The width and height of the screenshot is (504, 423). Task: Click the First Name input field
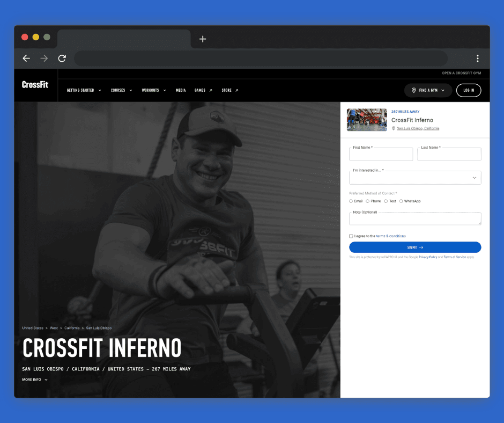(x=381, y=154)
